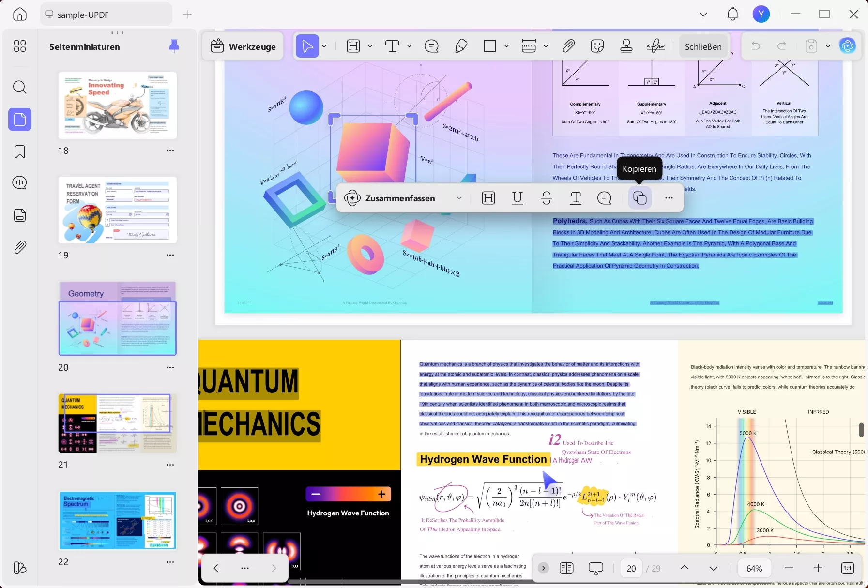
Task: Select the cursor selection tool
Action: click(x=307, y=46)
